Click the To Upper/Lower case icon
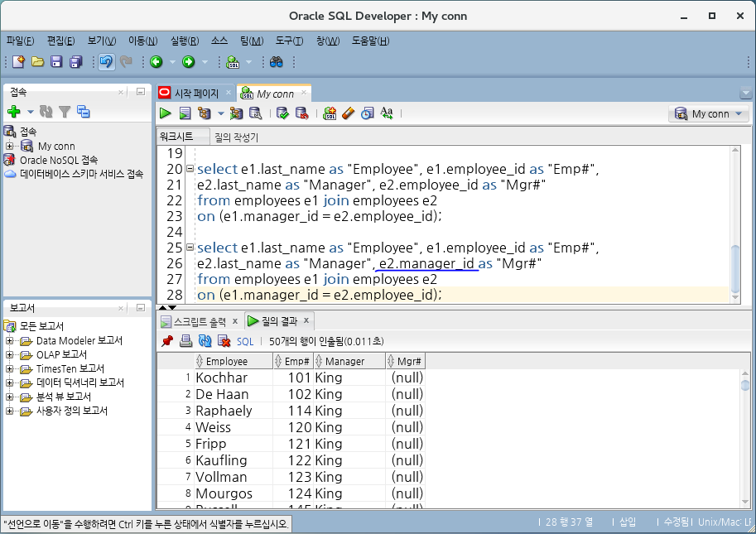This screenshot has width=756, height=534. tap(386, 113)
